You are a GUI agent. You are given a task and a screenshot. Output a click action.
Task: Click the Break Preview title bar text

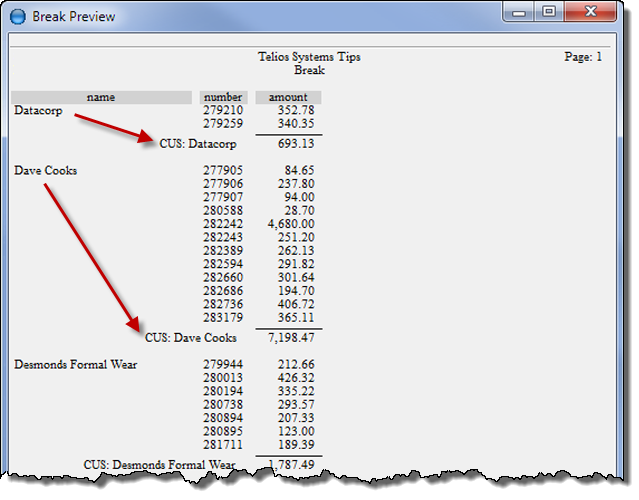[73, 16]
